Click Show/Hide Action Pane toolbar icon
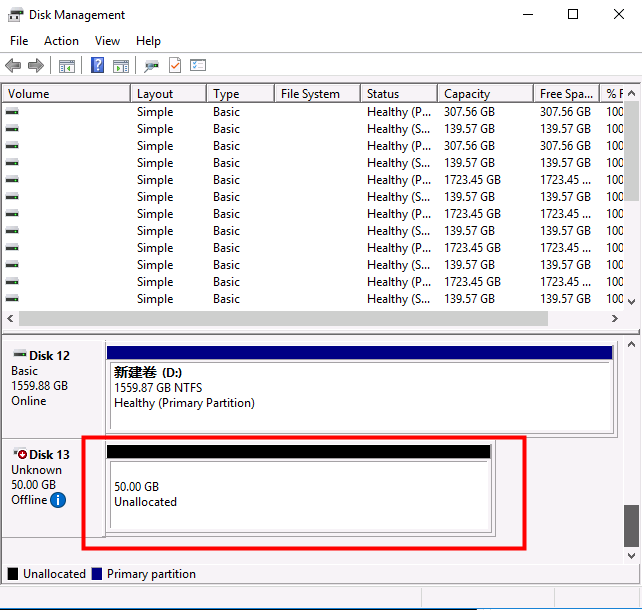Image resolution: width=642 pixels, height=610 pixels. coord(121,66)
